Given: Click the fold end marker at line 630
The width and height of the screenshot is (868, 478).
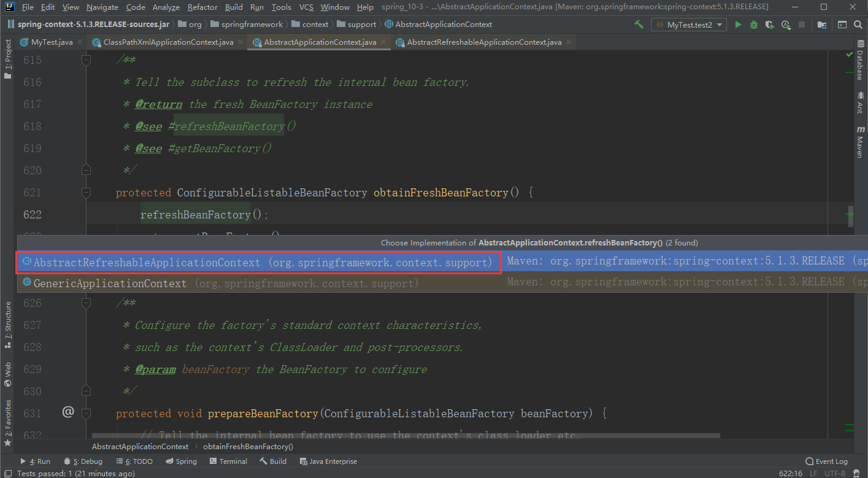Looking at the screenshot, I should click(86, 391).
